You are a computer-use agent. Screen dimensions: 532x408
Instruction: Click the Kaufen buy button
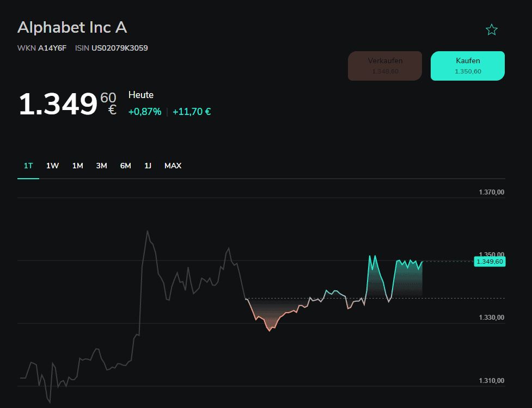[x=467, y=66]
